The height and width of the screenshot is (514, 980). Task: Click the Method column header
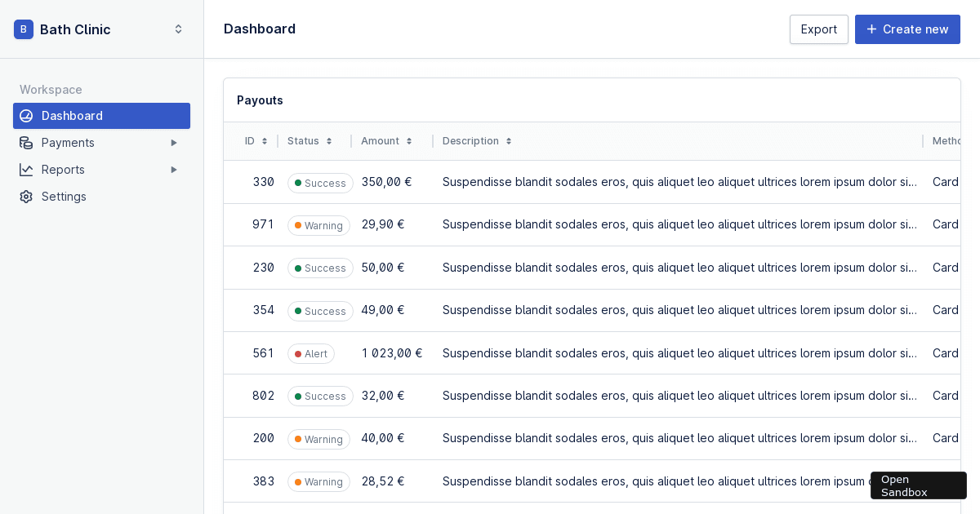[947, 141]
